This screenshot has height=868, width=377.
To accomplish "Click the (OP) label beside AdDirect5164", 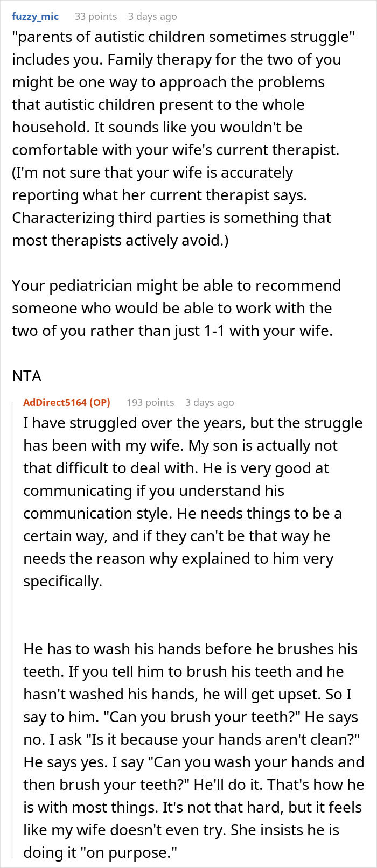I will pos(100,402).
